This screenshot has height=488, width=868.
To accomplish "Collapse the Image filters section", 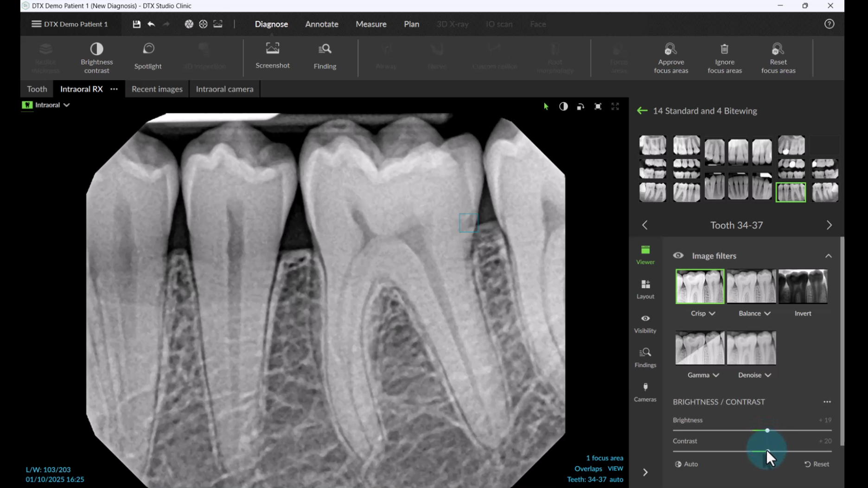I will [828, 256].
